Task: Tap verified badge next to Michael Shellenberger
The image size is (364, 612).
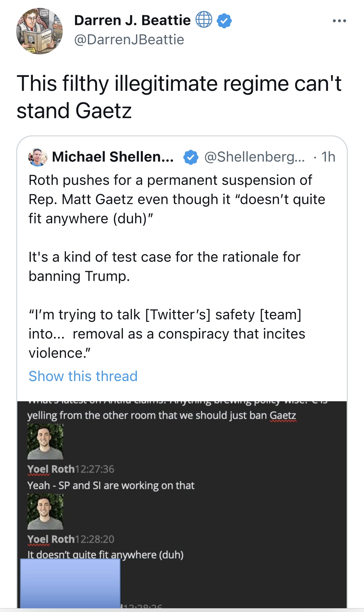Action: pyautogui.click(x=191, y=157)
